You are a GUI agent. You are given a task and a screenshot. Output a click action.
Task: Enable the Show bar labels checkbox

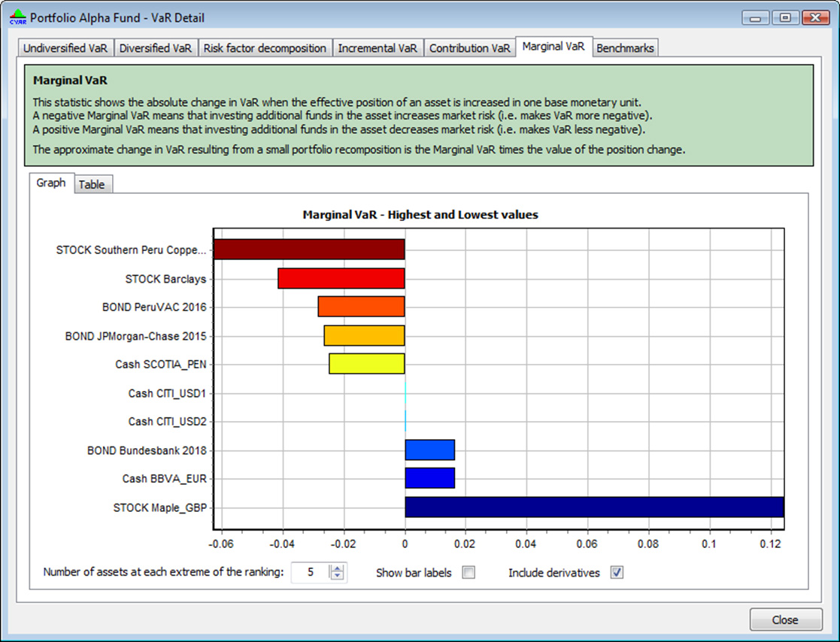click(x=469, y=572)
